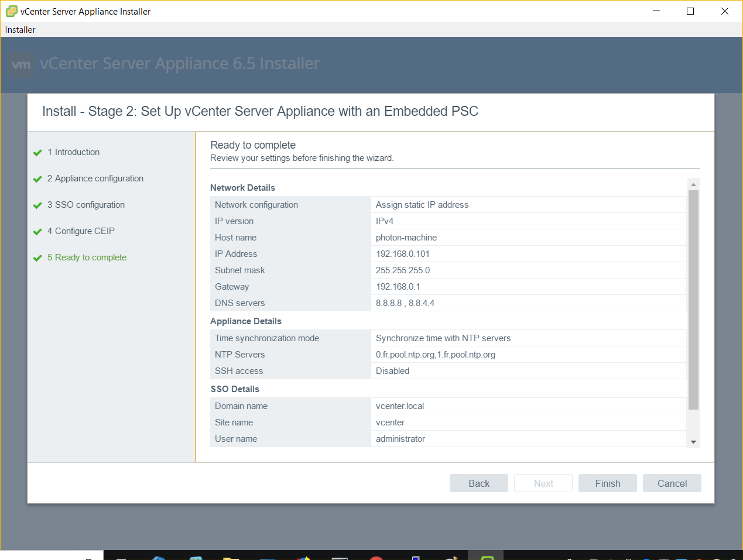
Task: Open the Installer menu
Action: click(x=20, y=30)
